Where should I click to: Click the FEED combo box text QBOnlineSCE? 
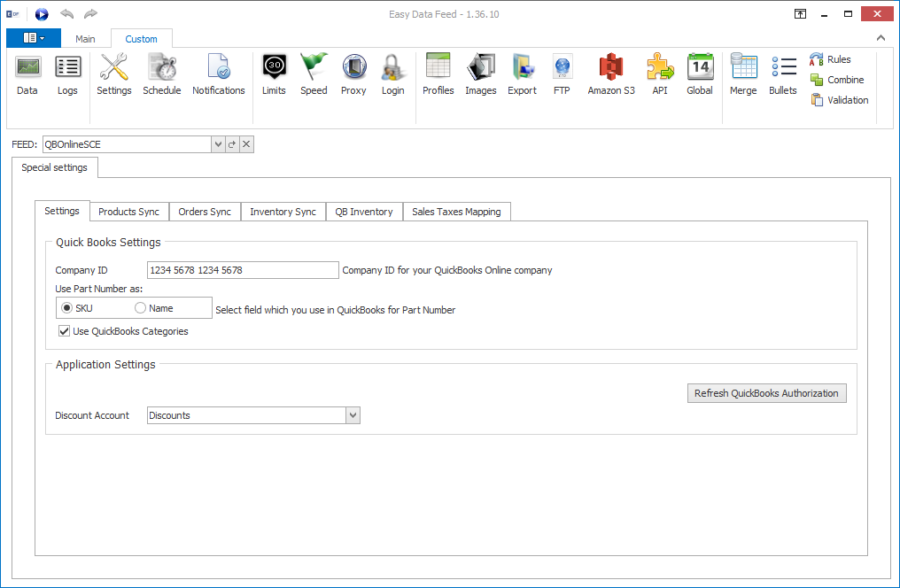pyautogui.click(x=127, y=144)
